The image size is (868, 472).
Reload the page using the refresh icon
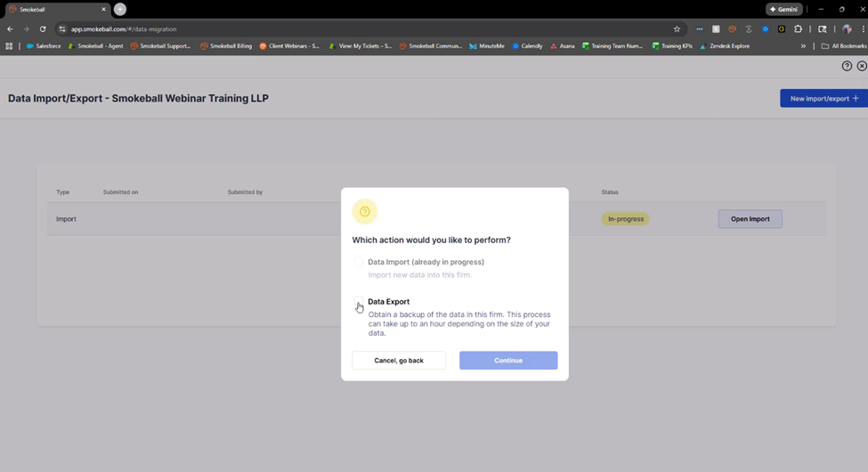point(42,29)
